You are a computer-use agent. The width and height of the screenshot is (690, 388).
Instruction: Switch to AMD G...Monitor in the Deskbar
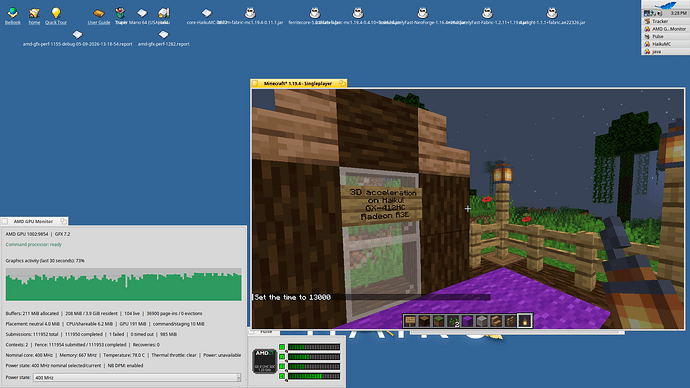coord(664,29)
